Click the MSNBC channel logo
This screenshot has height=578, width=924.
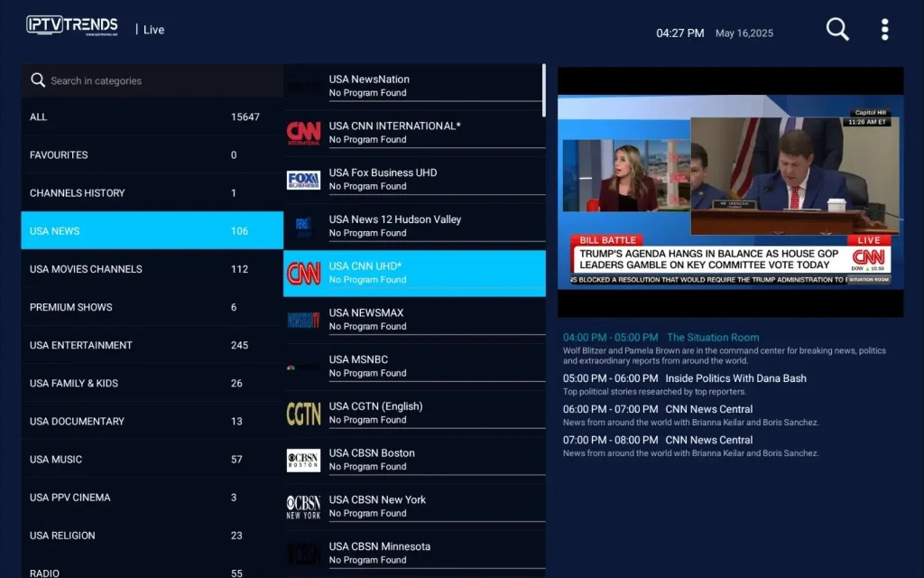(x=303, y=368)
